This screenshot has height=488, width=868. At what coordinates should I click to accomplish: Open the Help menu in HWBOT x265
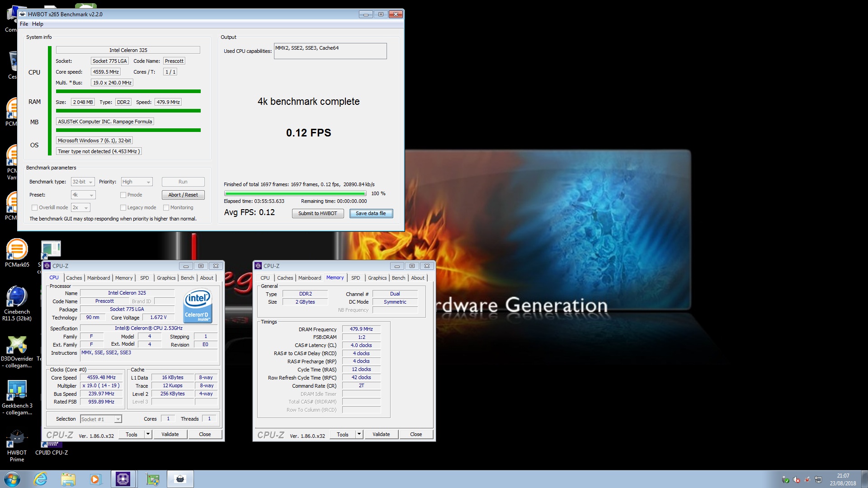[x=38, y=24]
